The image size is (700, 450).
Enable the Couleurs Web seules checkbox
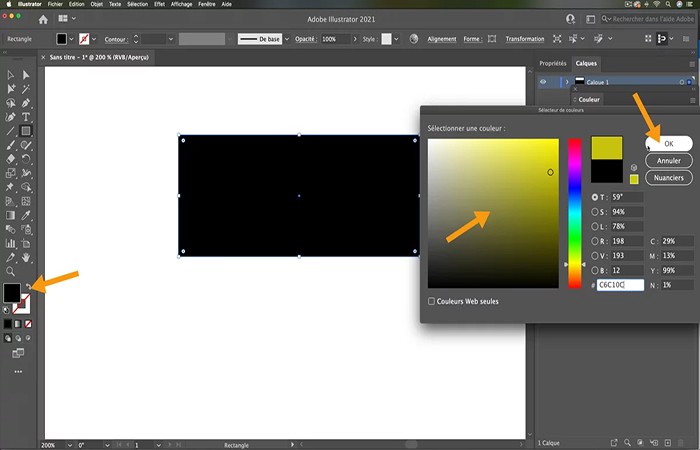tap(432, 301)
